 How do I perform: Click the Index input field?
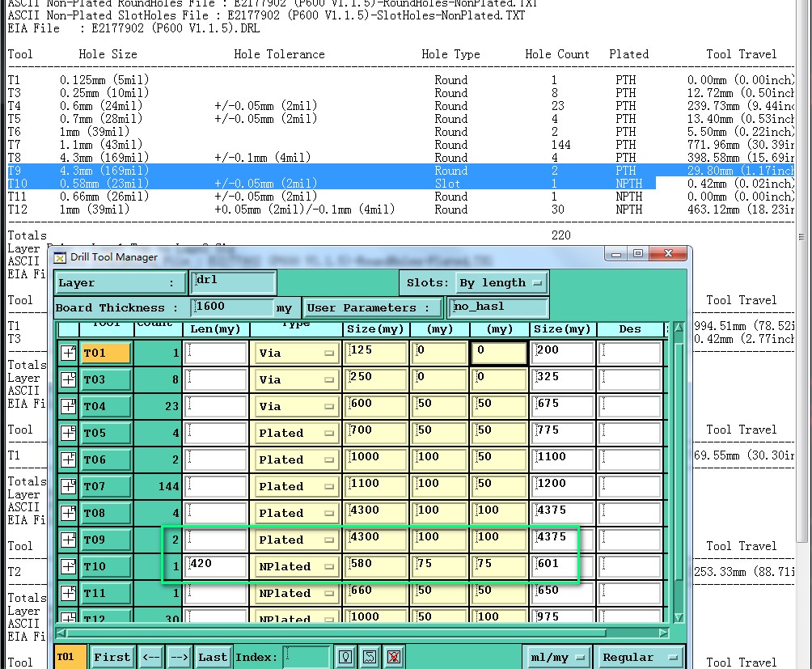coord(306,657)
